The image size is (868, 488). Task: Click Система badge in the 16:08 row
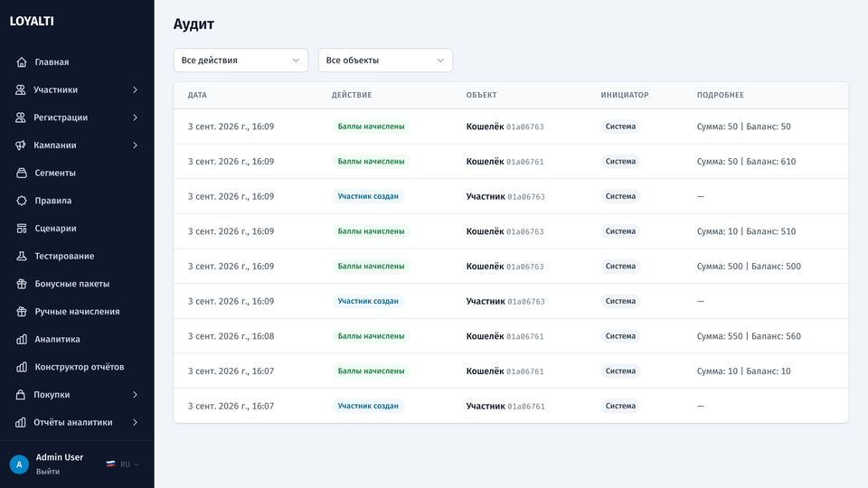pos(620,336)
